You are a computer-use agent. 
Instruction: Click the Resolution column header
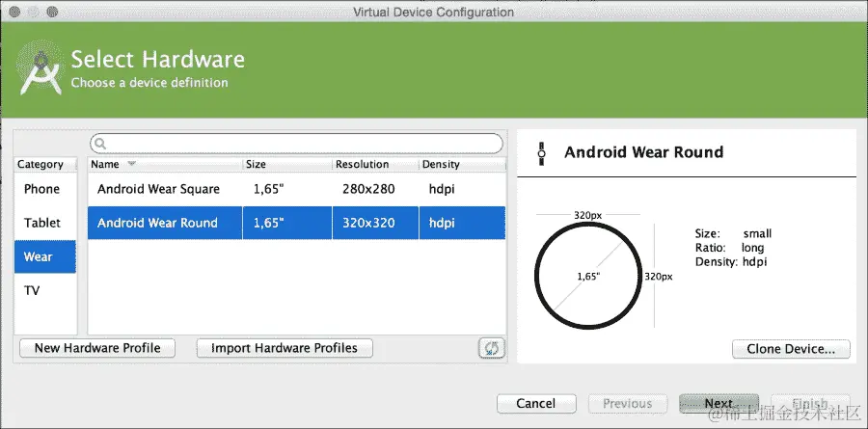click(375, 165)
